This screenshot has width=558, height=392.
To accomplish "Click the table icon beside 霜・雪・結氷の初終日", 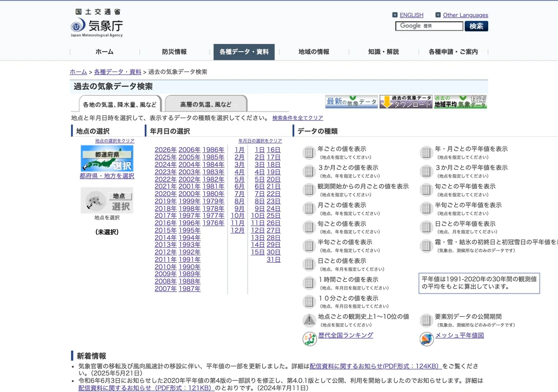I will coord(426,246).
